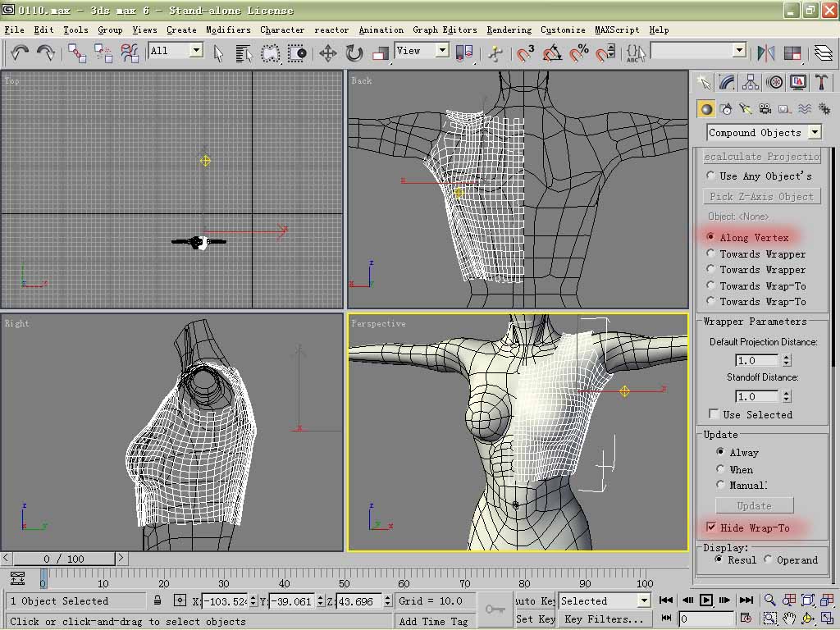Open the View reference coordinate dropdown
Image resolution: width=840 pixels, height=630 pixels.
tap(422, 51)
